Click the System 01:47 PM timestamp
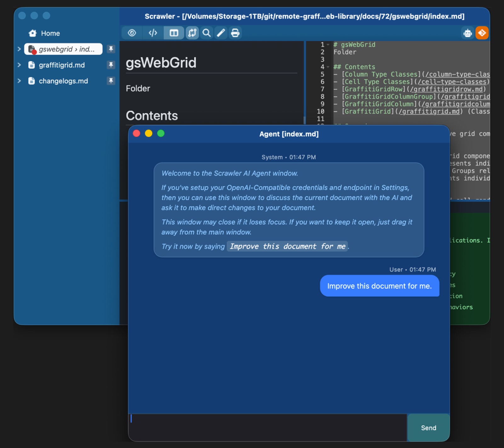 tap(289, 157)
